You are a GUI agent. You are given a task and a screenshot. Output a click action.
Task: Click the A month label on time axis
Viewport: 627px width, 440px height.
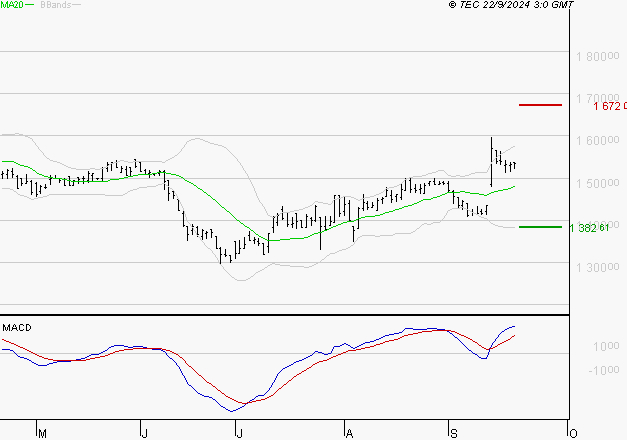pos(349,434)
